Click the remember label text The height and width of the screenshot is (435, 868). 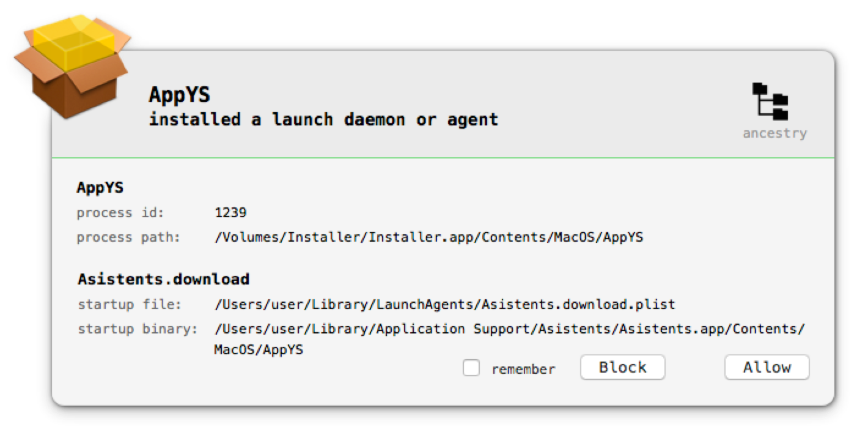523,369
